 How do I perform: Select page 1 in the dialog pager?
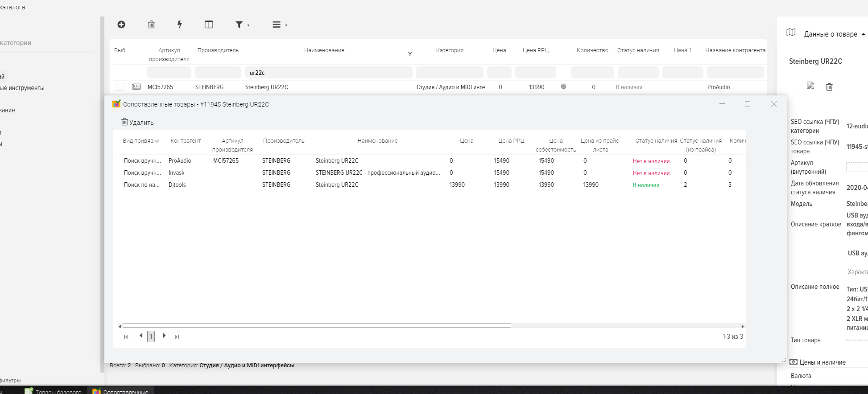[x=151, y=337]
